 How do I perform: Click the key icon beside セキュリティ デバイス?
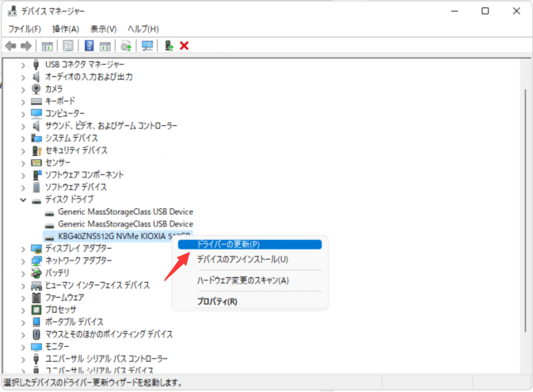36,150
